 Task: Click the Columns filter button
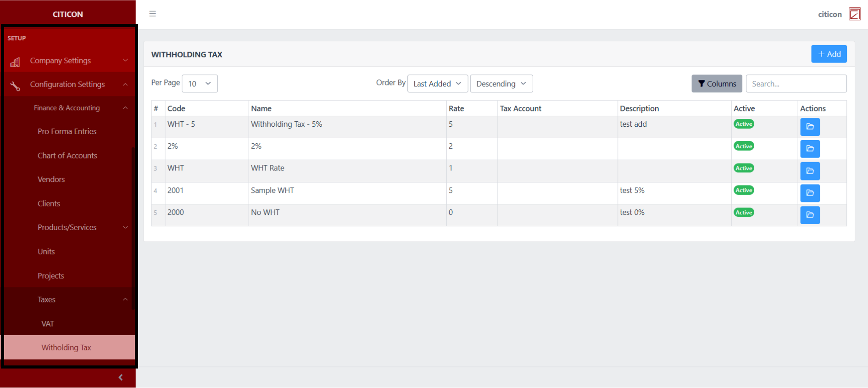[717, 84]
